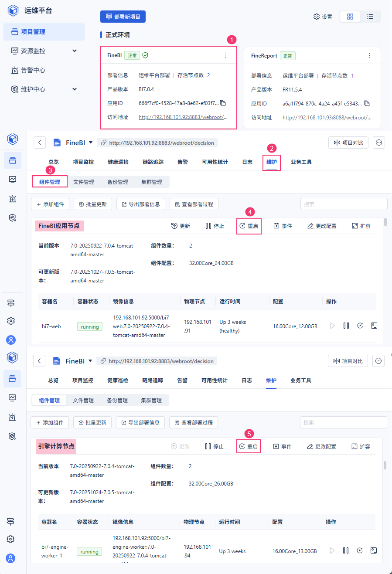Pause the bi7-web container

point(346,326)
